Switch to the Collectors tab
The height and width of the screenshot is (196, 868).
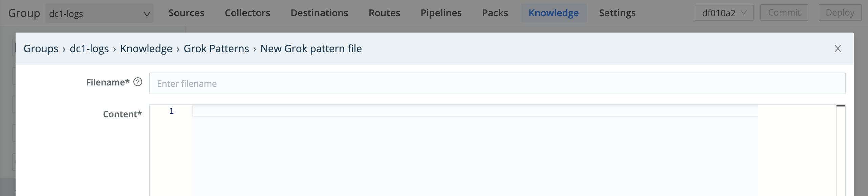(247, 13)
